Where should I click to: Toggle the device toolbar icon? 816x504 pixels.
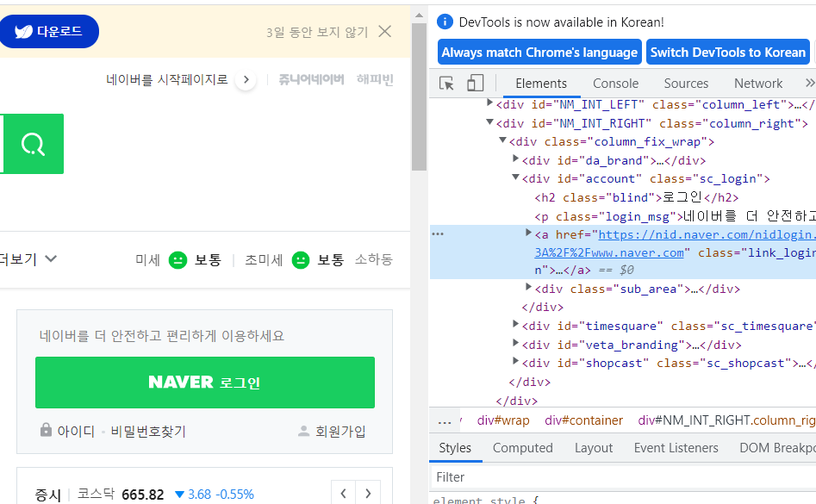[475, 84]
